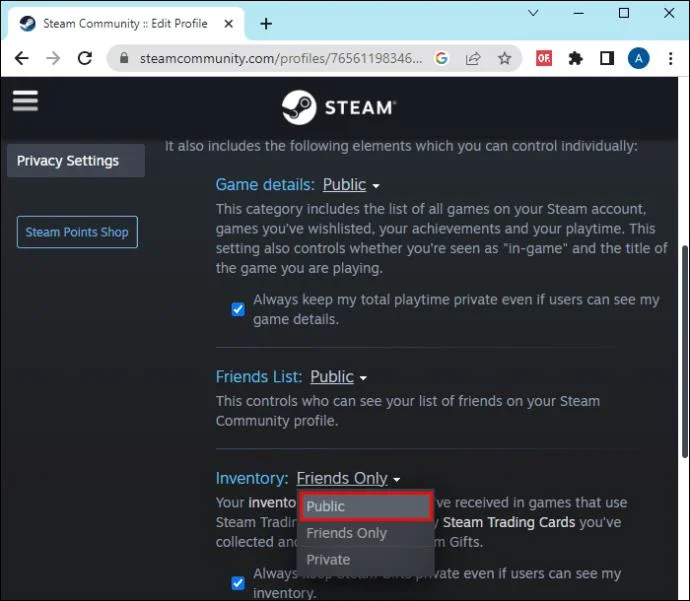
Task: Go forward in browser history
Action: pos(53,58)
